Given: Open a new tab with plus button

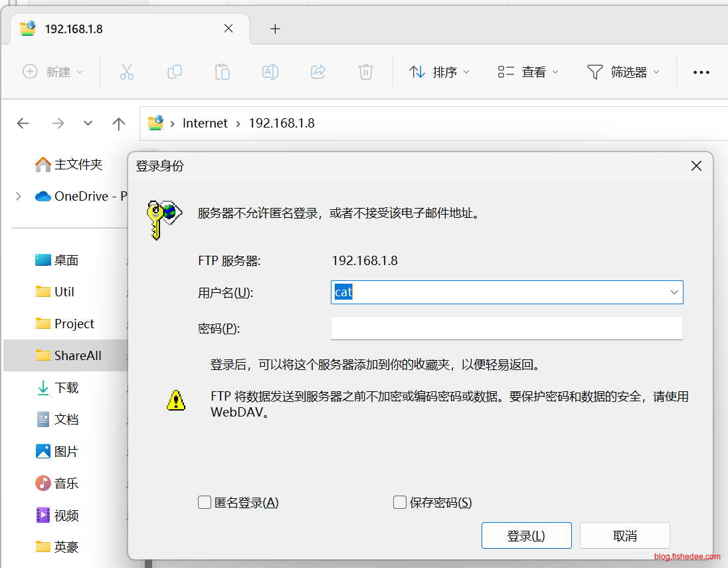Looking at the screenshot, I should [x=275, y=29].
